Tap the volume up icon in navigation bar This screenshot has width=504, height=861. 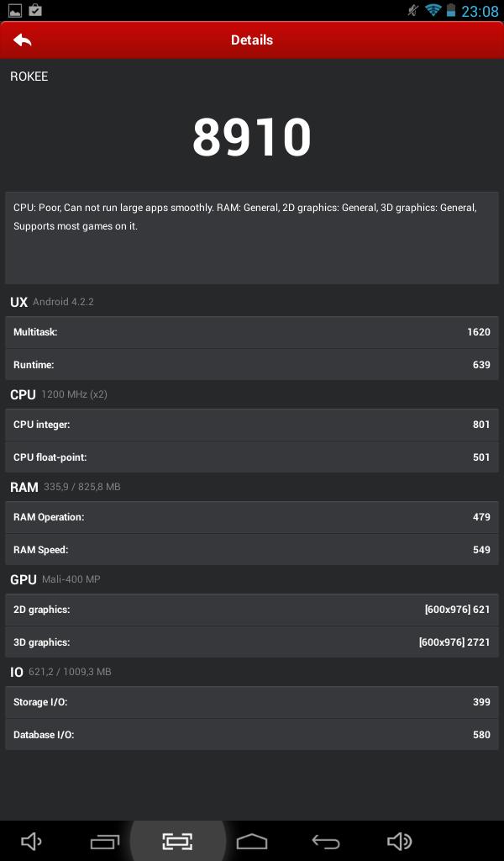[400, 841]
